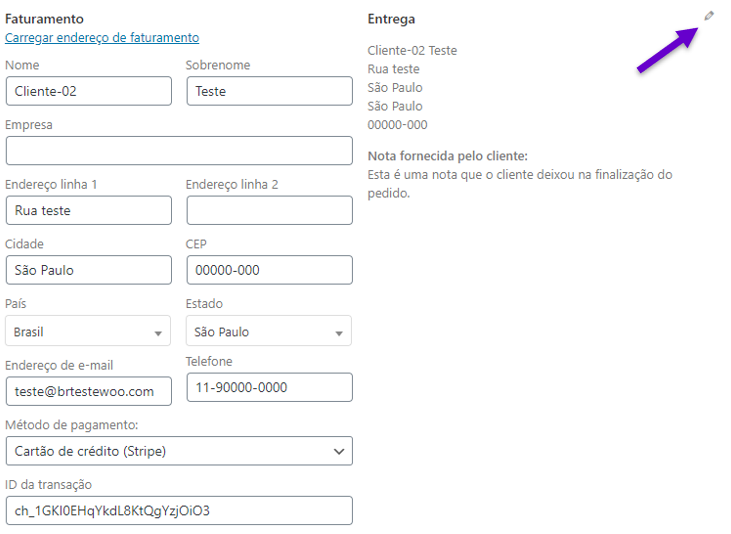Select the Endereço de e-mail input field
Screen dimensions: 731x534
click(x=89, y=391)
